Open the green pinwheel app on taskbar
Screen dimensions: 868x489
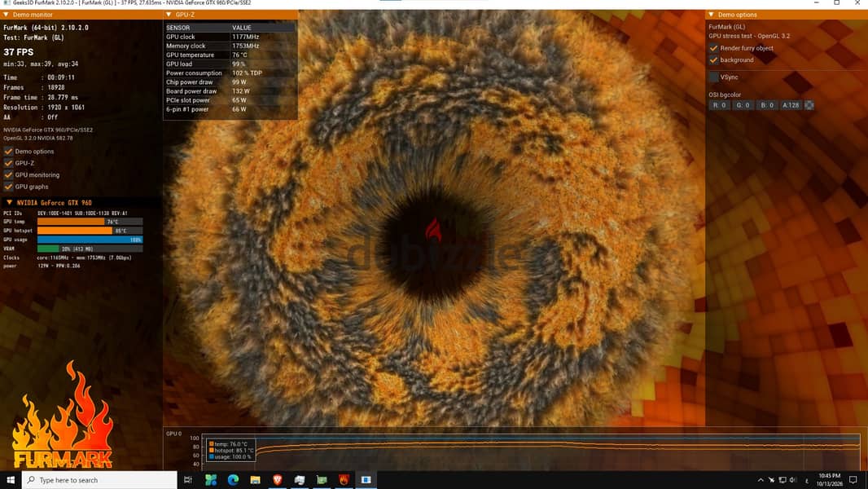pyautogui.click(x=211, y=480)
